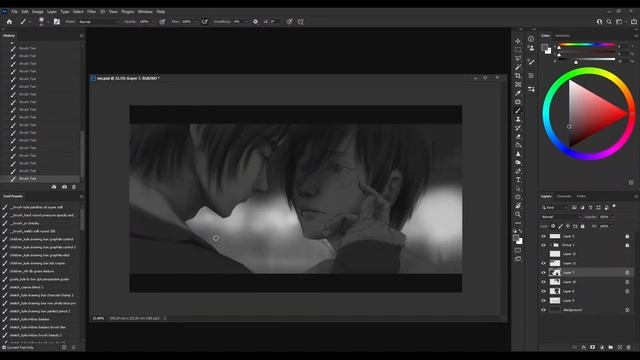Click inside the color wheel triangle
This screenshot has height=360, width=640.
(589, 114)
